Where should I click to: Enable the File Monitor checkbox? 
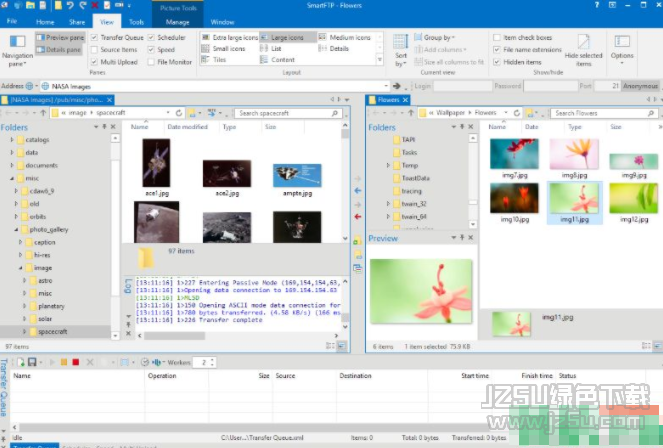151,62
